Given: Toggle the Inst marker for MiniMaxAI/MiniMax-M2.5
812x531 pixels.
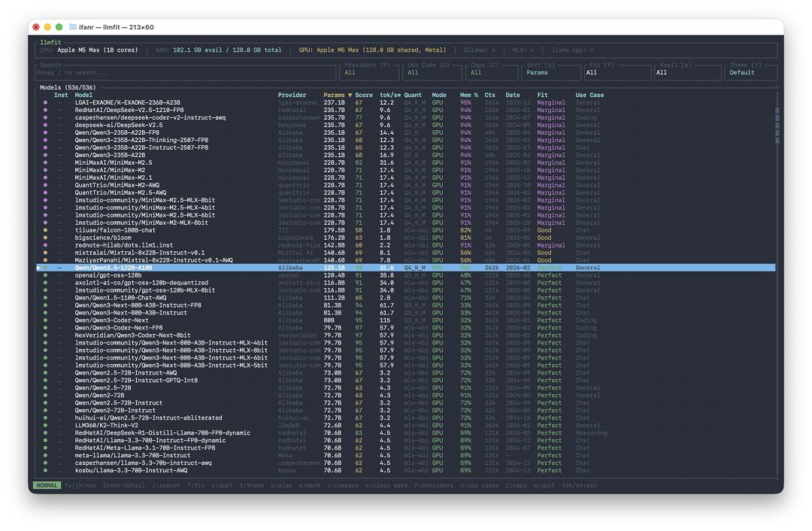Looking at the screenshot, I should [x=60, y=162].
